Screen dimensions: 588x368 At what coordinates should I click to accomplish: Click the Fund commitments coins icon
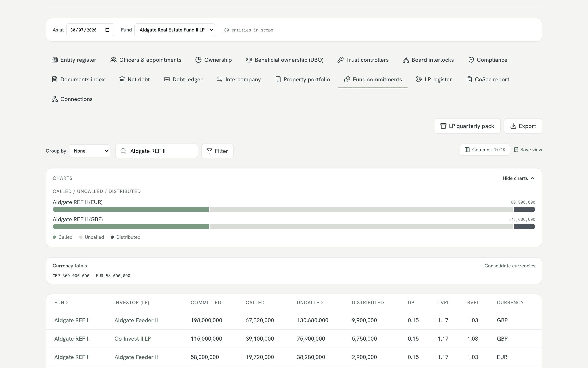click(347, 79)
